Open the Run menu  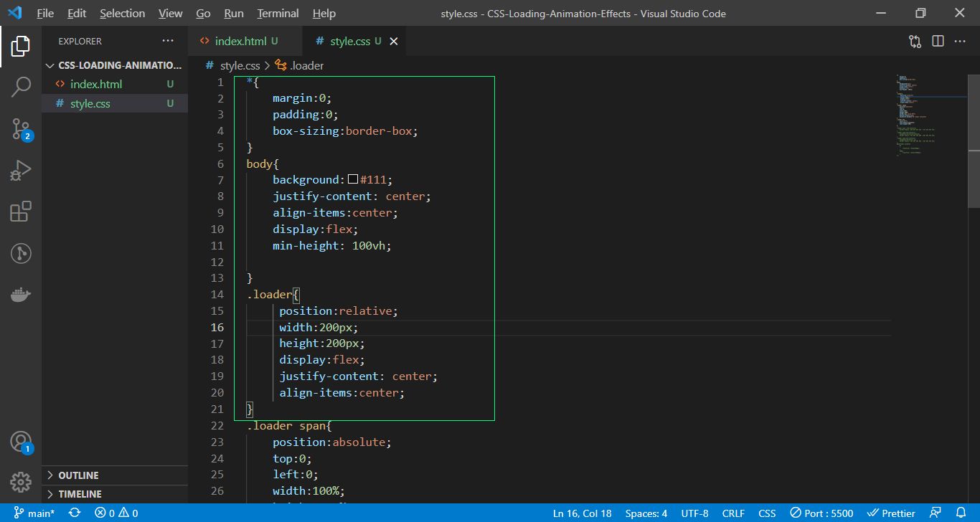pos(234,14)
